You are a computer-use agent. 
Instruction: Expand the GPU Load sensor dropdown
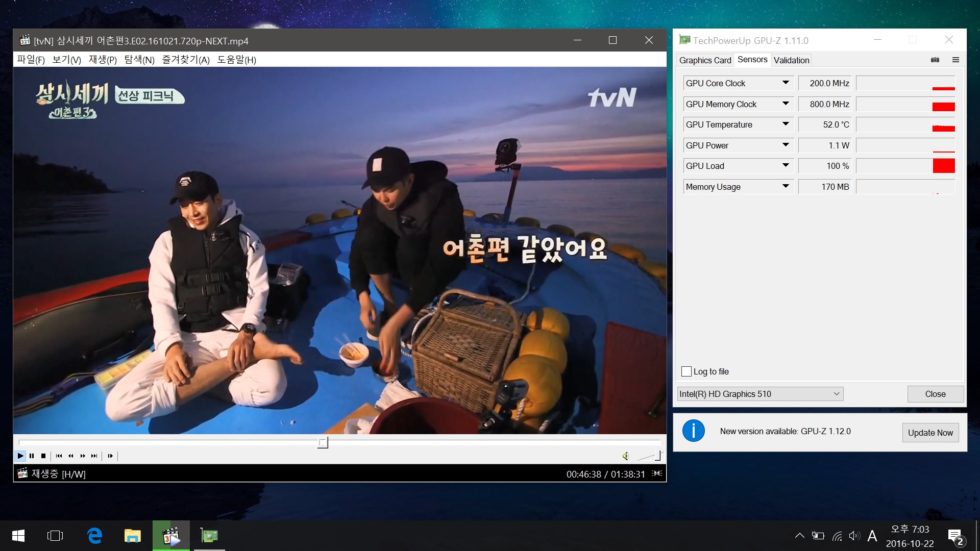[786, 166]
